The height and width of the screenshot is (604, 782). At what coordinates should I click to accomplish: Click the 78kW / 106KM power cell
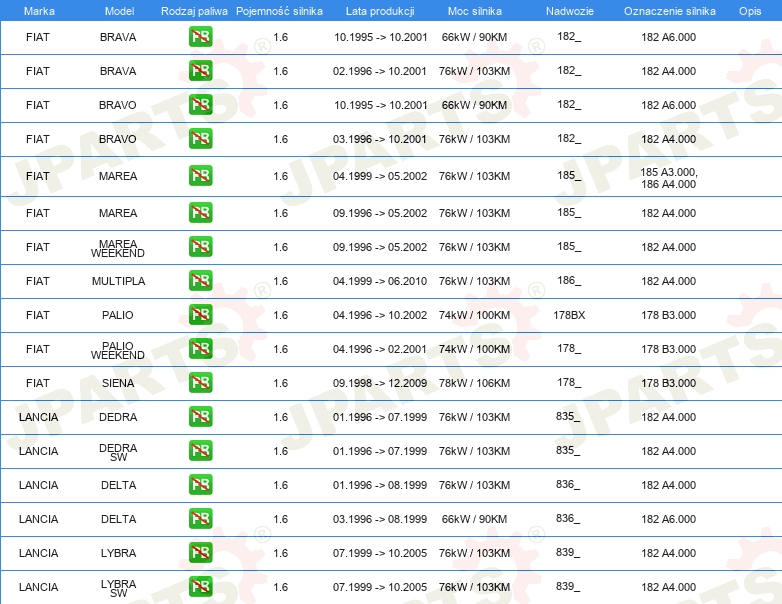point(474,383)
